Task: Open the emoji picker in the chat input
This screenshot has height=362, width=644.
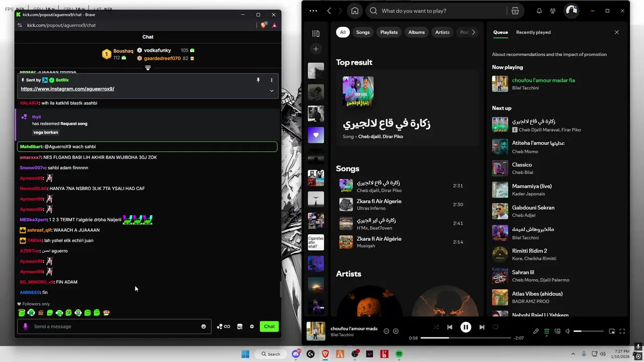Action: 203,326
